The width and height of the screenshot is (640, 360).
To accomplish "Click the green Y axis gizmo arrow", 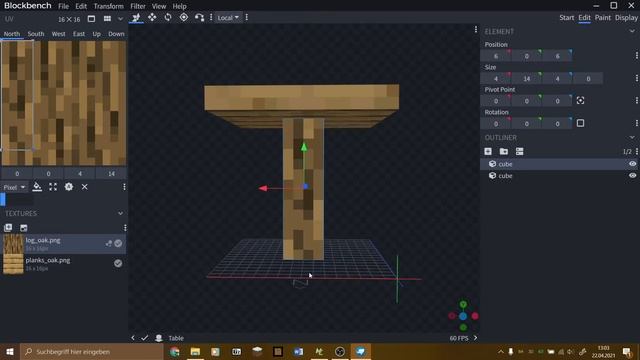I will coord(304,147).
